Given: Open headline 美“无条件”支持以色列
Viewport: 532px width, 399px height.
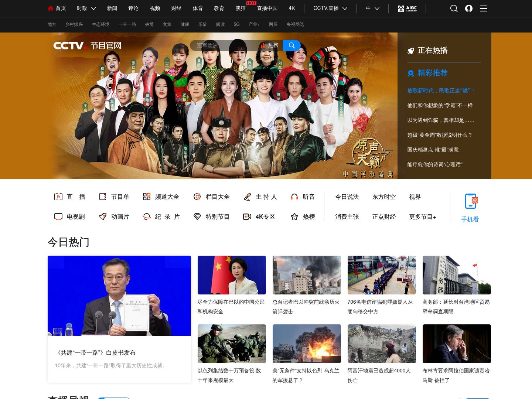Looking at the screenshot, I should tap(306, 375).
